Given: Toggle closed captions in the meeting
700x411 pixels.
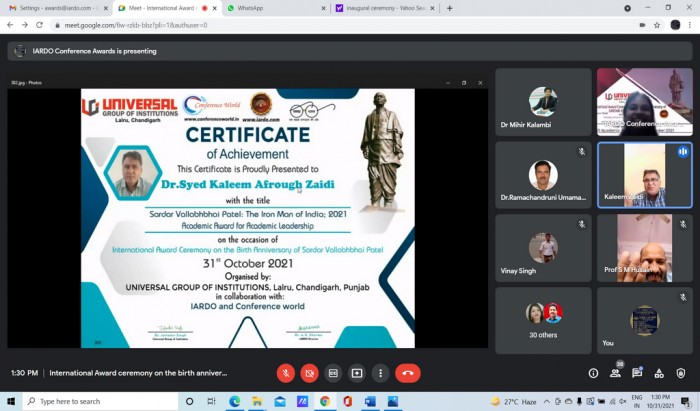Looking at the screenshot, I should tap(333, 373).
